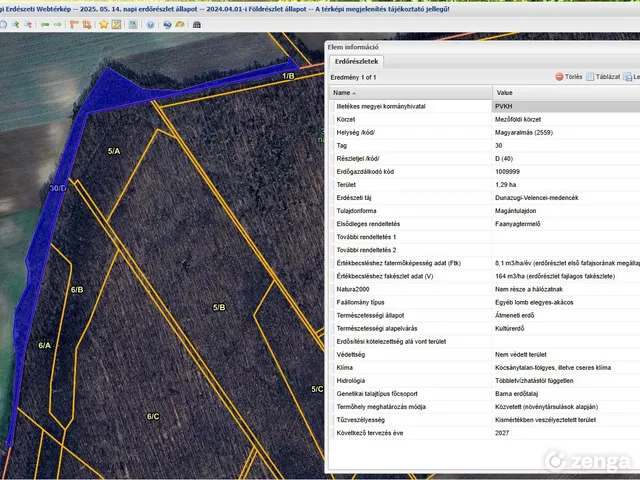Click the zoom out magnifier icon
640x480 pixels.
(x=28, y=24)
